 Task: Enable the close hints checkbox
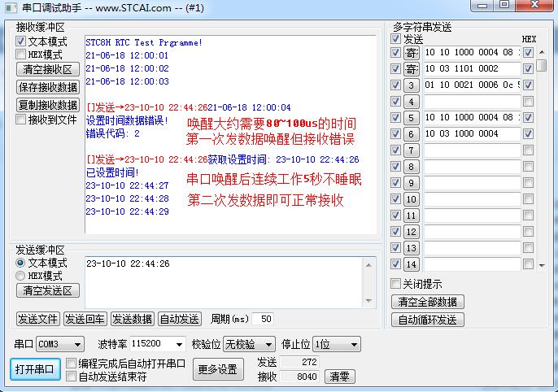pyautogui.click(x=395, y=284)
